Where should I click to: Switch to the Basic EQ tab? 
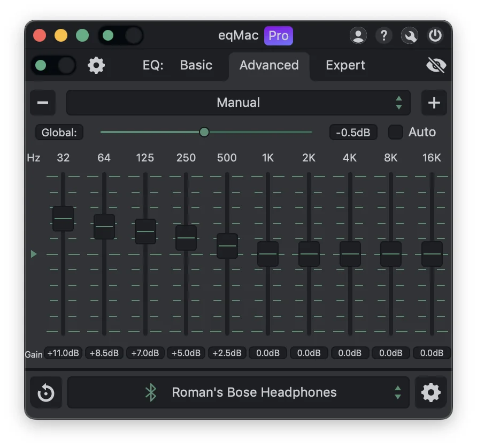point(196,65)
